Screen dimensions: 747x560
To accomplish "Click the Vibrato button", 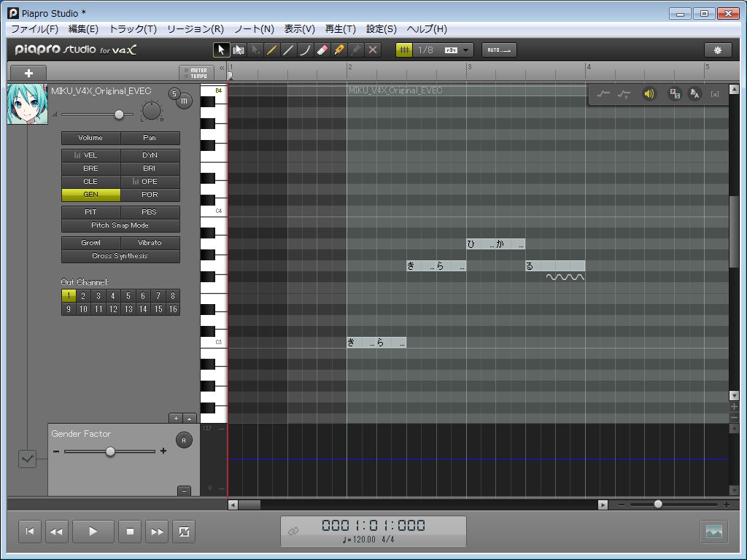I will tap(150, 242).
